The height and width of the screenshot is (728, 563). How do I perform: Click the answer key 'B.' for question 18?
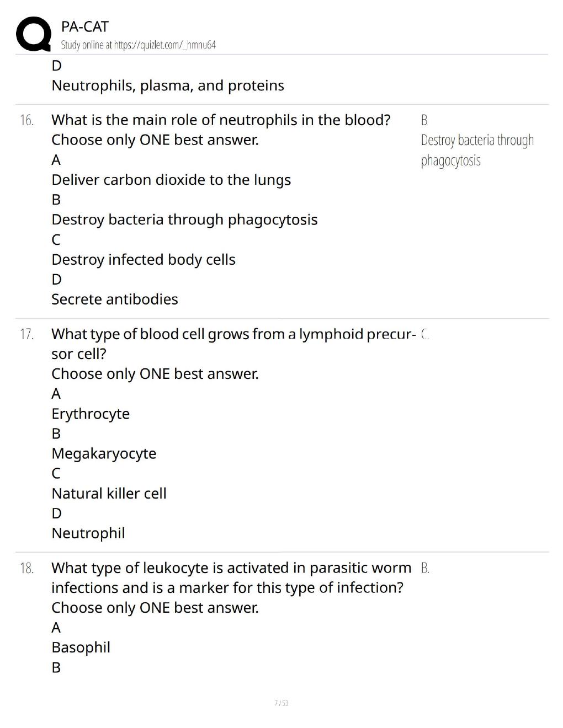(x=425, y=568)
